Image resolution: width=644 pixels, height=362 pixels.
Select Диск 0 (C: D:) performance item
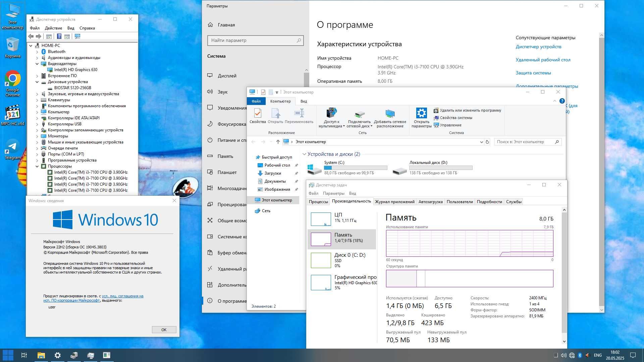[341, 260]
